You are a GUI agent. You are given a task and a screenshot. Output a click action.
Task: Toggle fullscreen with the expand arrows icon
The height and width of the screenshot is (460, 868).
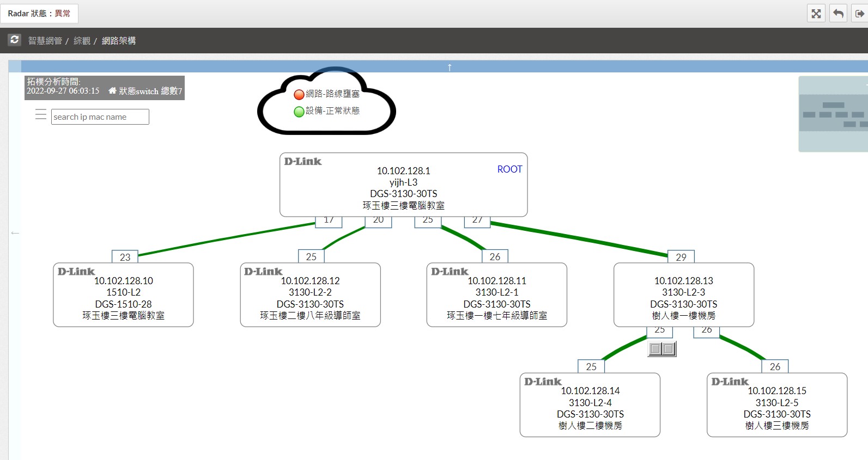(816, 14)
